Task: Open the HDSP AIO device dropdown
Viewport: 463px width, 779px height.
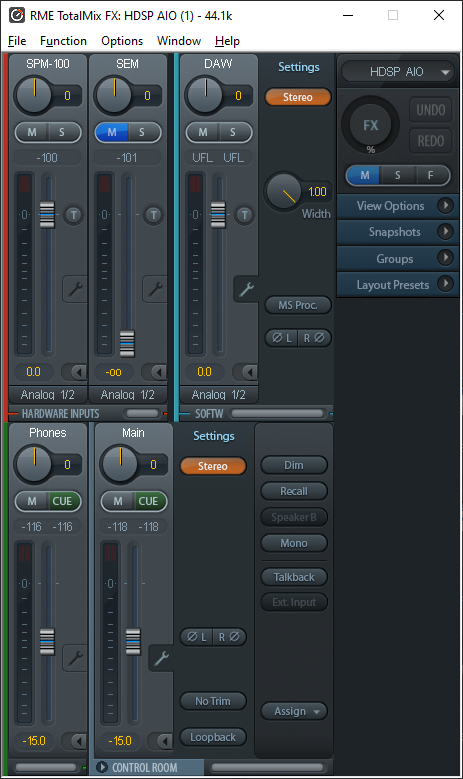Action: click(x=397, y=72)
